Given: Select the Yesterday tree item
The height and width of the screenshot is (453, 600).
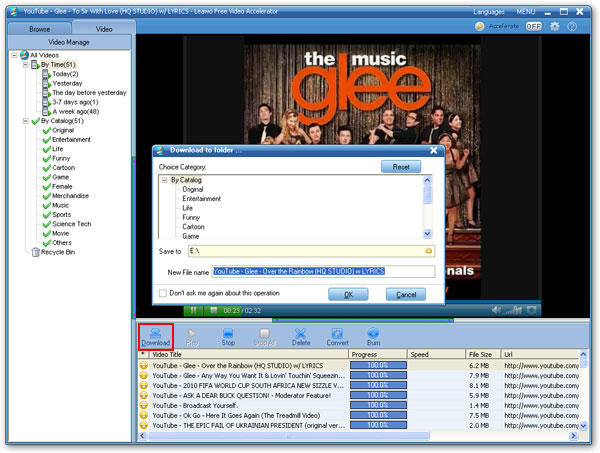Looking at the screenshot, I should tap(67, 83).
